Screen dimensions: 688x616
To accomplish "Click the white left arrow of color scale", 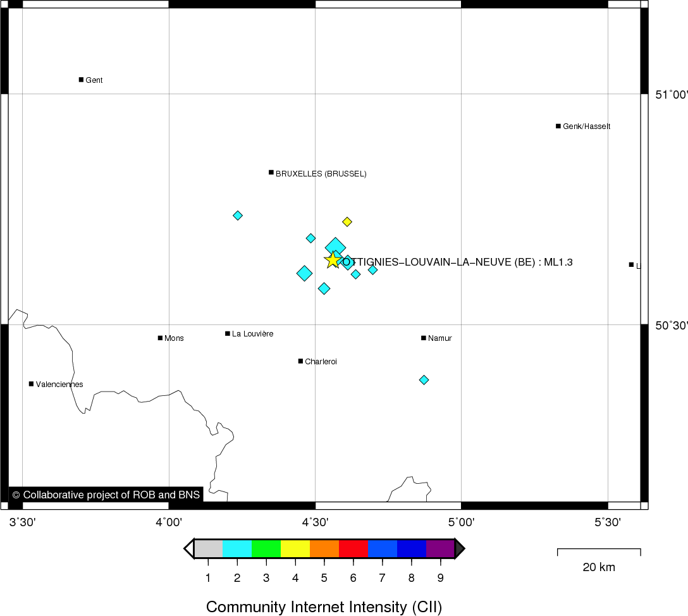I will (188, 549).
